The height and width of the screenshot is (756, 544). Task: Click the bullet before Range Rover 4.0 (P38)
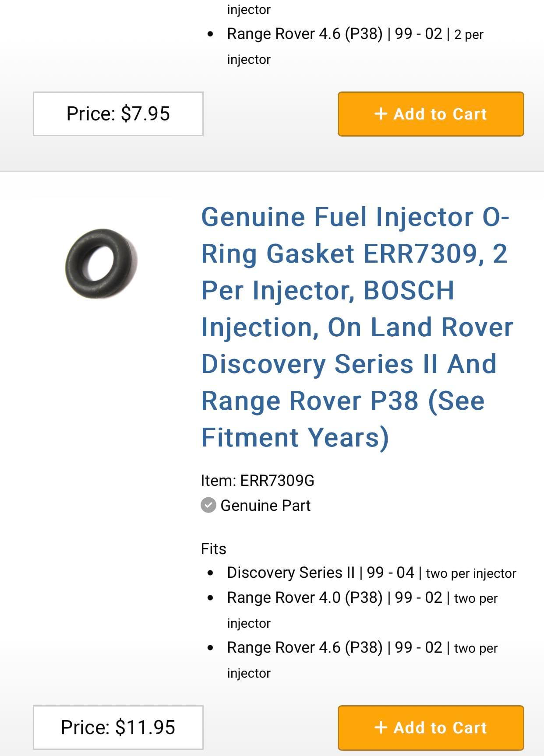(211, 598)
